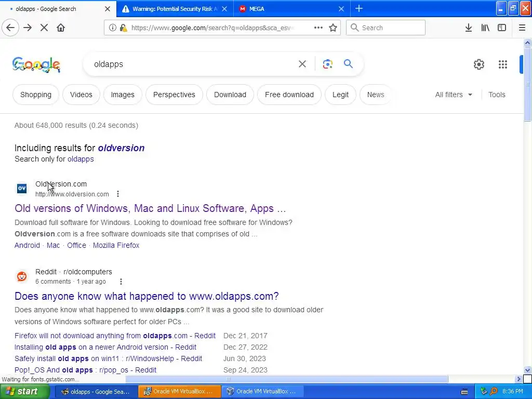Click the Google logo

pyautogui.click(x=36, y=64)
